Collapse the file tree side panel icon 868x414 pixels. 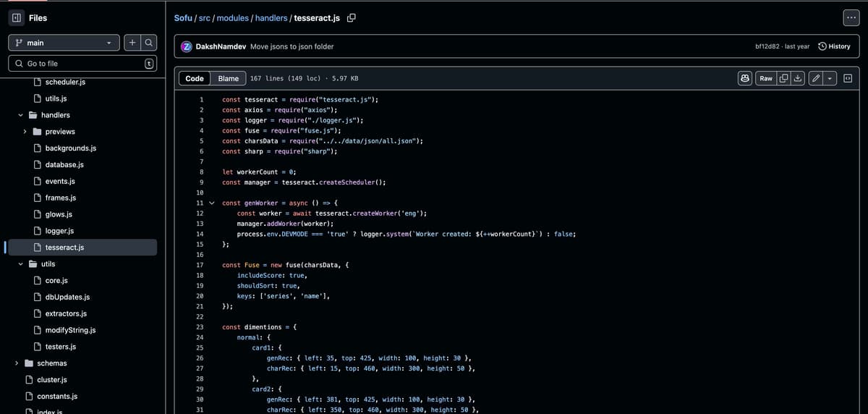(x=16, y=17)
